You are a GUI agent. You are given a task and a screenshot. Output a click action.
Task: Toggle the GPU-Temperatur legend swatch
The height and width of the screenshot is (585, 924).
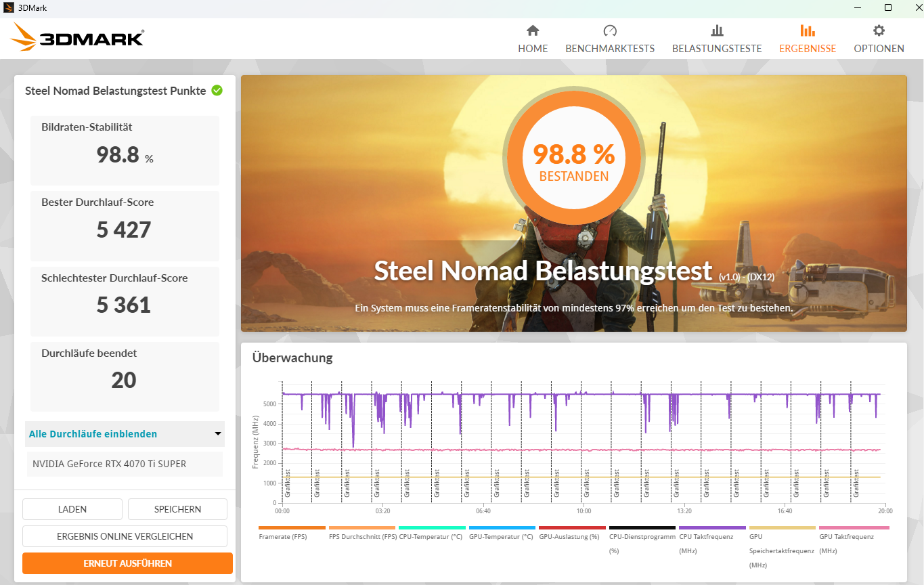[502, 527]
